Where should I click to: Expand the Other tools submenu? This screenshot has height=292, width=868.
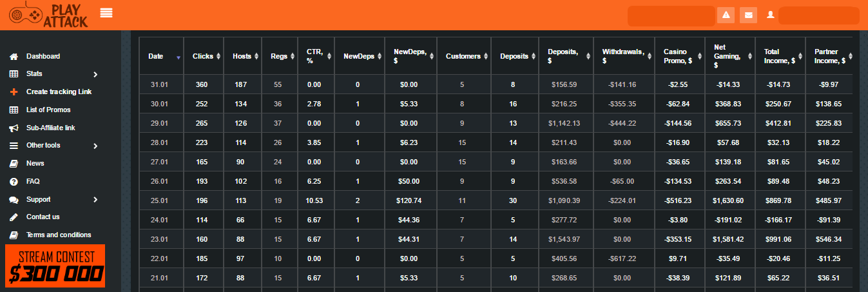(x=95, y=146)
